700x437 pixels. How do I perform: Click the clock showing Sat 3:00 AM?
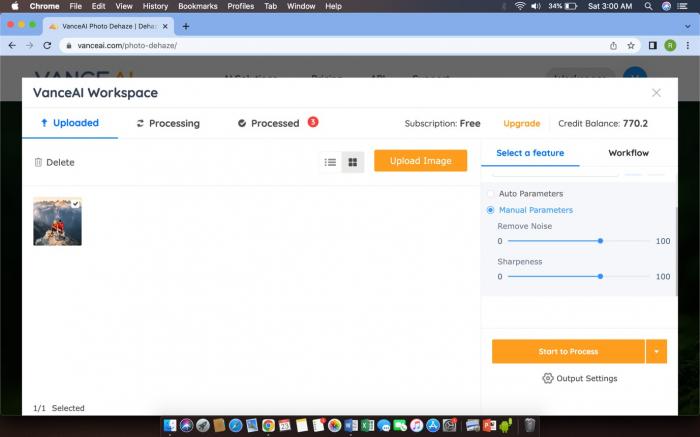(610, 6)
